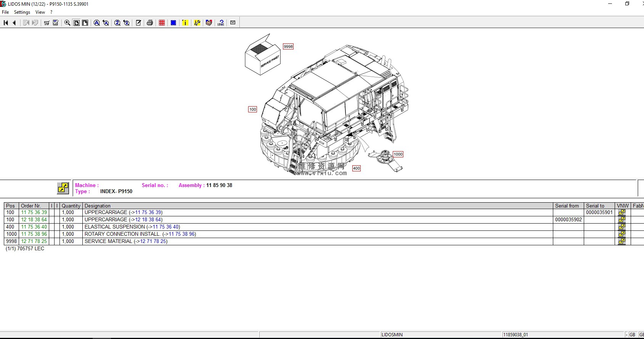Open the File menu
This screenshot has height=339, width=644.
5,12
